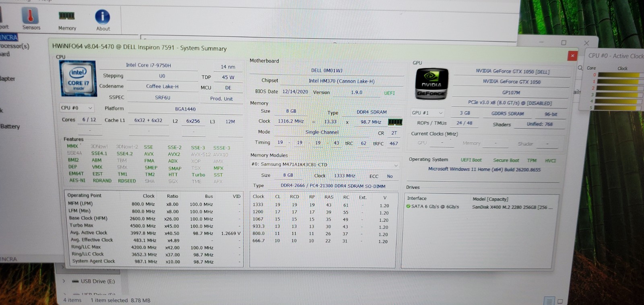Click the DELL 0M01WJ motherboard field
Viewport: 644px width, 305px height.
(x=327, y=71)
